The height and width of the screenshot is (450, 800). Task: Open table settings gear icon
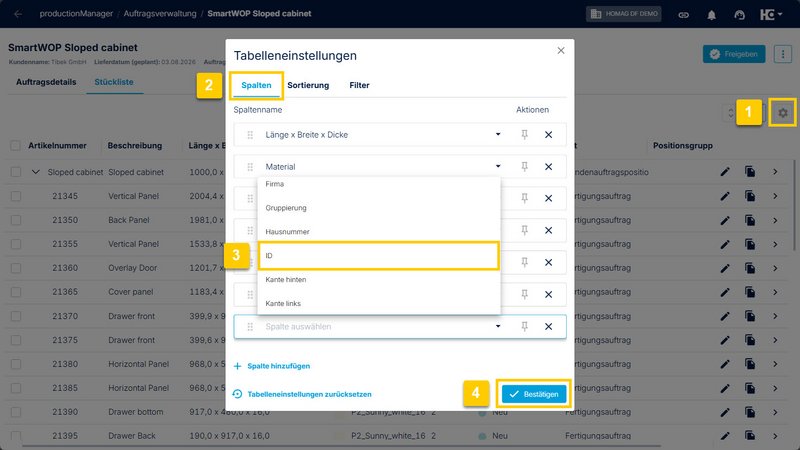(783, 112)
